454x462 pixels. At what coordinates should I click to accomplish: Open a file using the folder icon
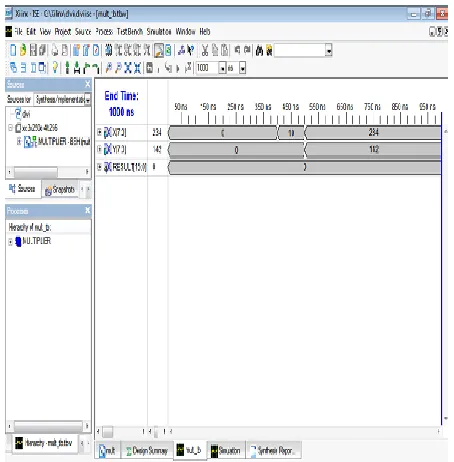pyautogui.click(x=23, y=50)
